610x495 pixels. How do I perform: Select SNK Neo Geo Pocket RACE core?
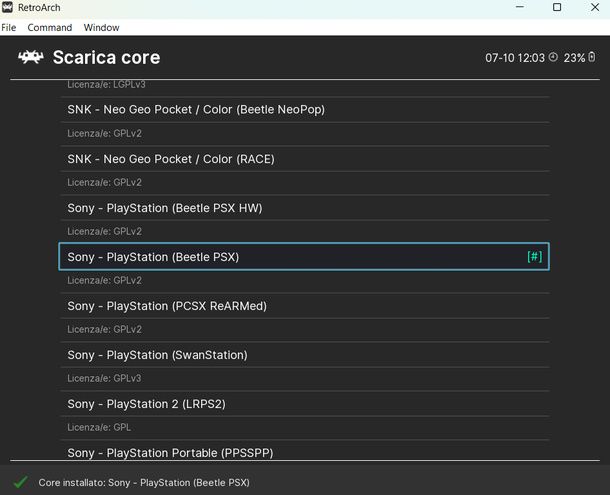click(305, 159)
